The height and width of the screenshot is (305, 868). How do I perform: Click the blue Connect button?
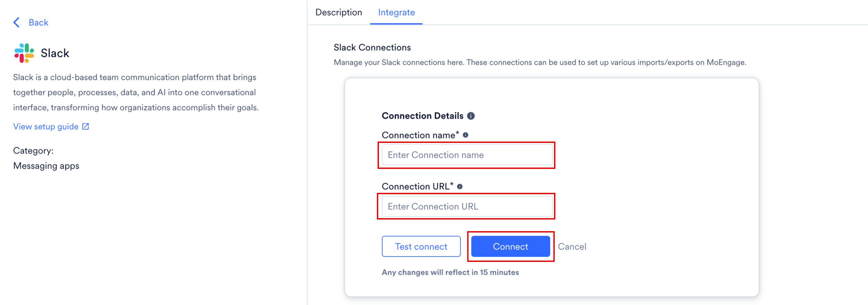coord(510,247)
